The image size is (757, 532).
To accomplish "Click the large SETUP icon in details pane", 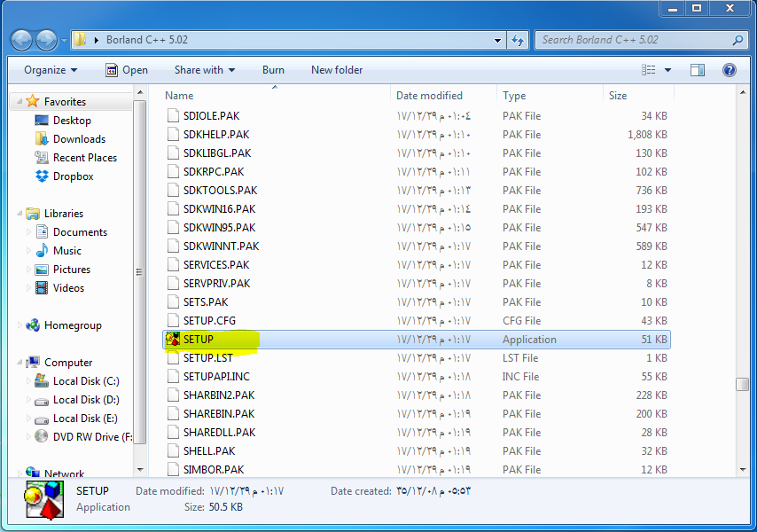I will click(x=44, y=500).
